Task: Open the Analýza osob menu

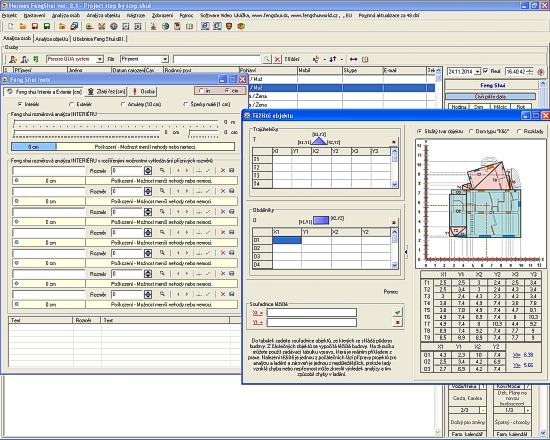Action: tap(66, 15)
